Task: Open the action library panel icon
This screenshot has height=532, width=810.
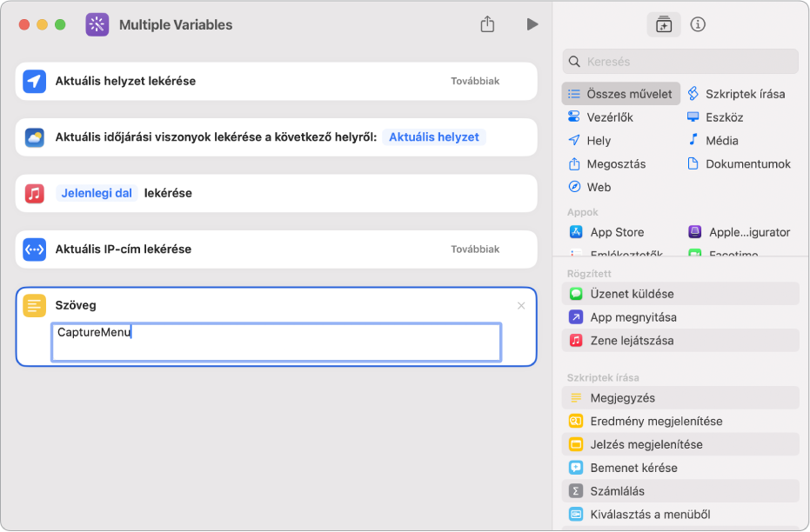Action: coord(664,24)
